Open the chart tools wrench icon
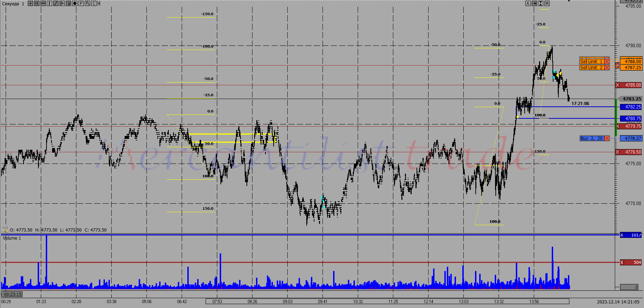 click(x=5, y=230)
